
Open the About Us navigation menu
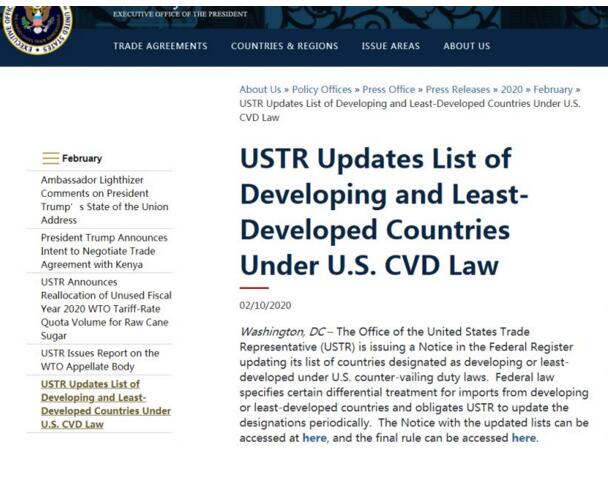tap(466, 46)
